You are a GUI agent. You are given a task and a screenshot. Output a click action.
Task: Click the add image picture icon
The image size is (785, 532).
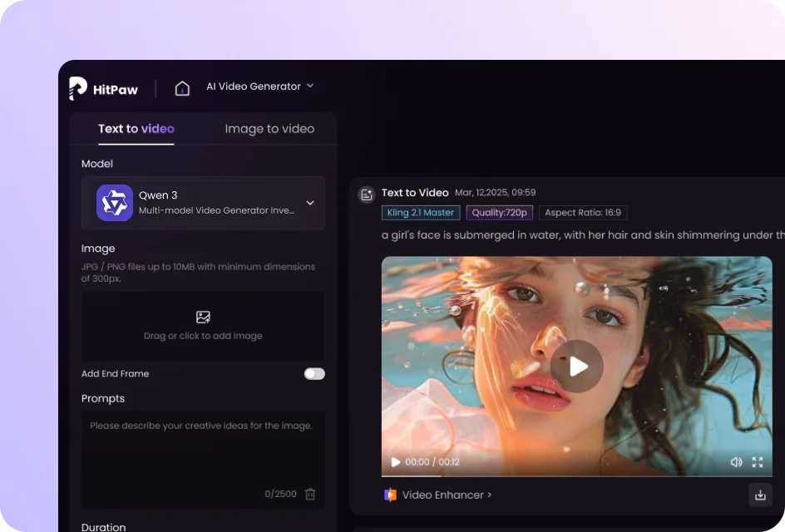click(203, 317)
